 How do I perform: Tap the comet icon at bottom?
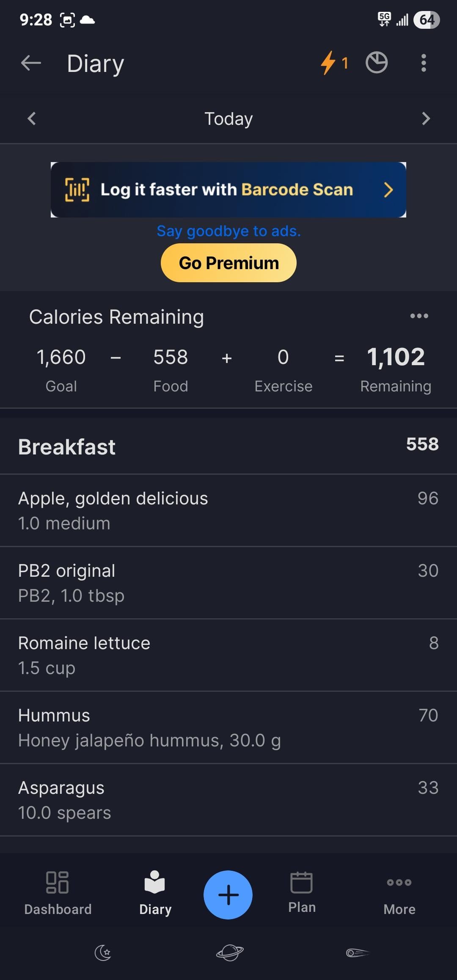click(x=358, y=953)
